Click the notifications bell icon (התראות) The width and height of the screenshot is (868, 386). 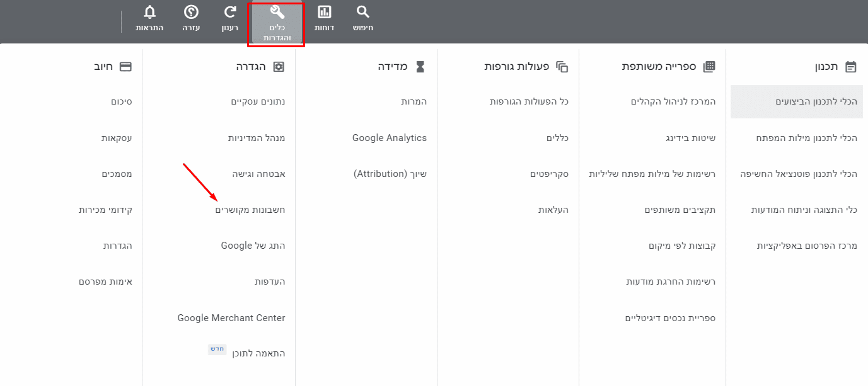click(x=149, y=12)
